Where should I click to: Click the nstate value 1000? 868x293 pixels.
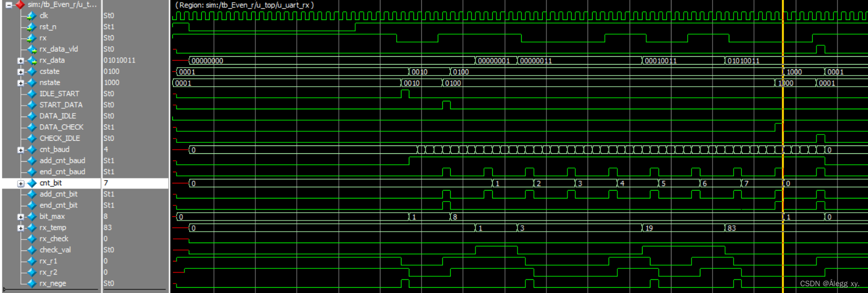pyautogui.click(x=111, y=82)
